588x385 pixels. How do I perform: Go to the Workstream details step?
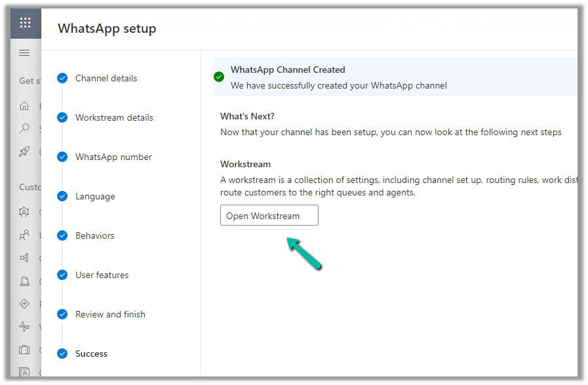coord(113,117)
